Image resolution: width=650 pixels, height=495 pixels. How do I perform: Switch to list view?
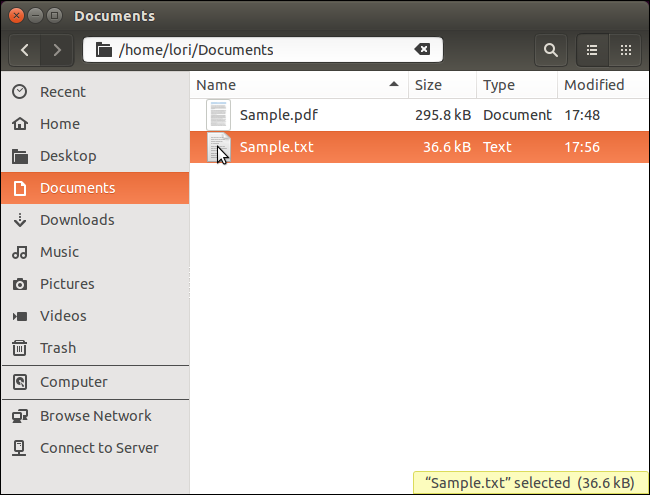tap(593, 49)
